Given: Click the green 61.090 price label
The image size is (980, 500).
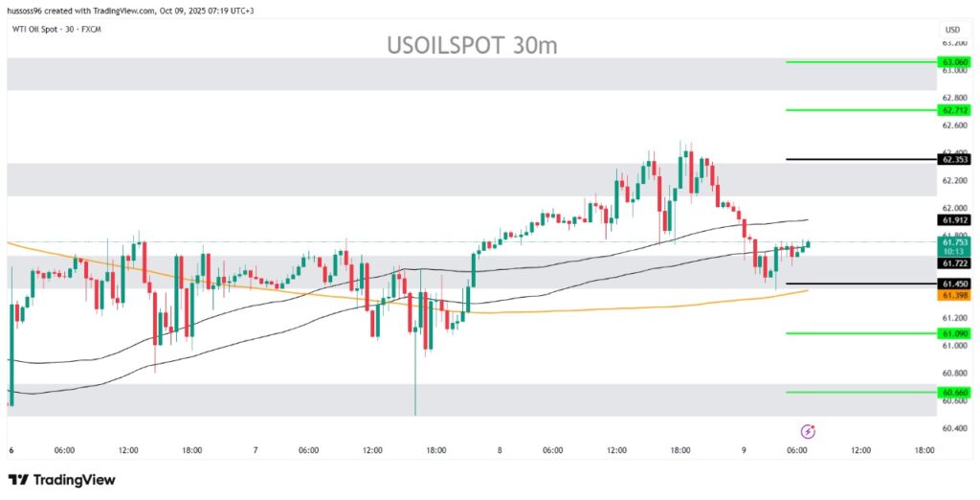Looking at the screenshot, I should tap(954, 333).
